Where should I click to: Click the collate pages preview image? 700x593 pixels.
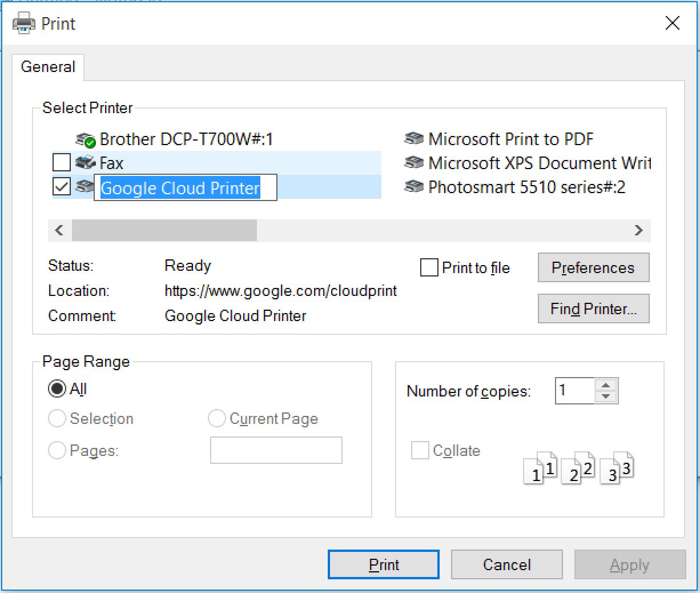pyautogui.click(x=578, y=468)
